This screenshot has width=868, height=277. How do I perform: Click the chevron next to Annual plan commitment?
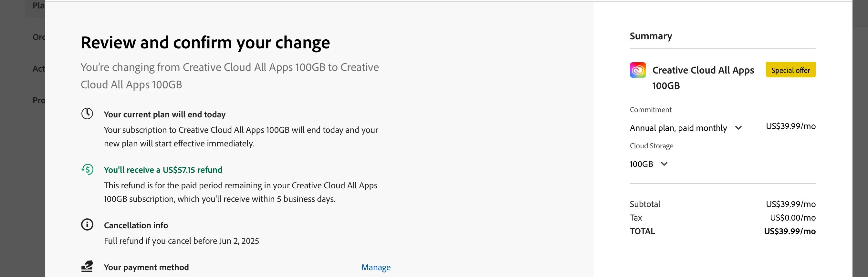[738, 128]
